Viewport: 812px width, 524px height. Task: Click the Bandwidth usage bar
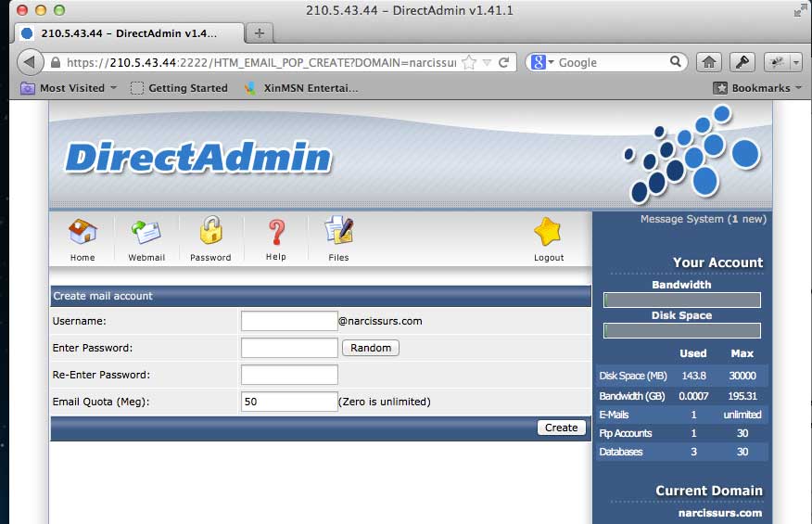(x=682, y=300)
